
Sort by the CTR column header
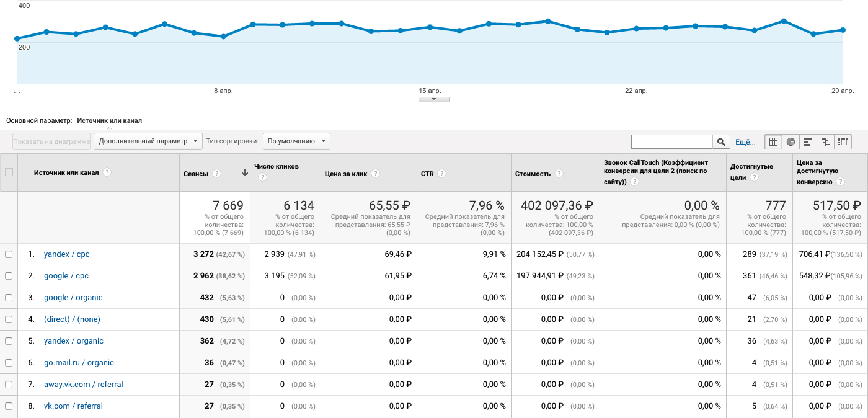point(427,174)
